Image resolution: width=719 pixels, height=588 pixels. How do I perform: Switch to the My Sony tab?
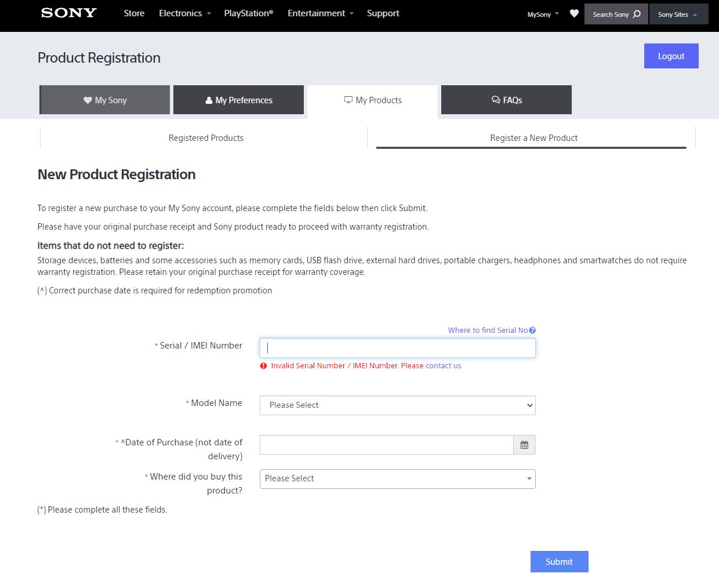(x=105, y=100)
